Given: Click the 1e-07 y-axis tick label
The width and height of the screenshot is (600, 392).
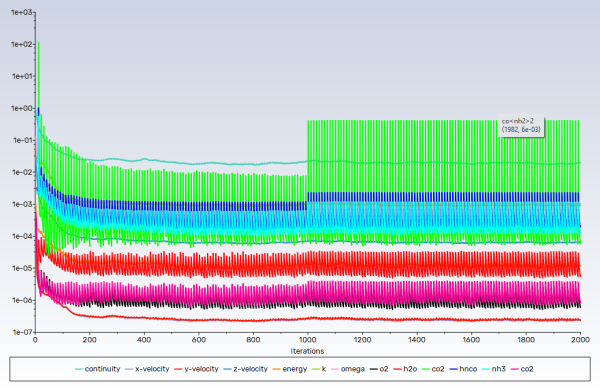Looking at the screenshot, I should click(23, 332).
